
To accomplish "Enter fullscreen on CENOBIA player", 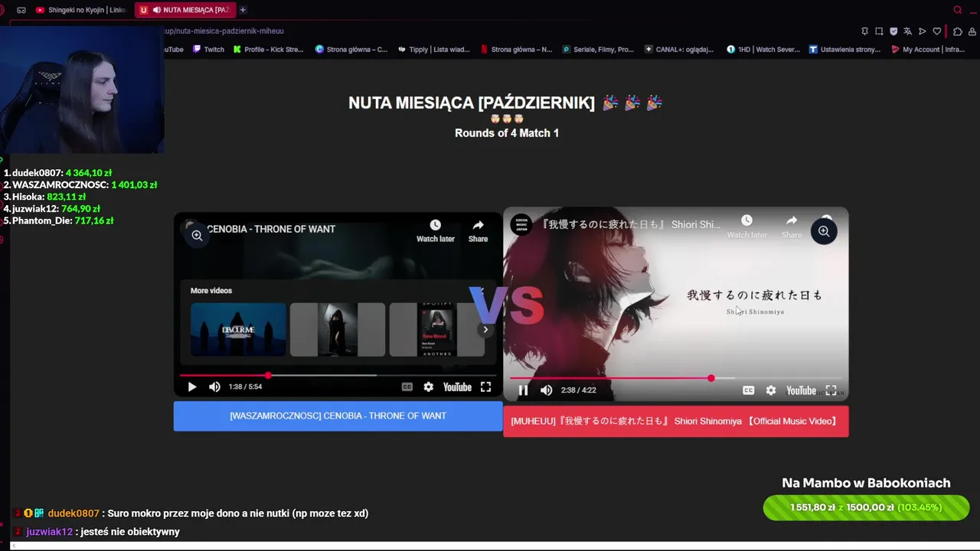I will [485, 387].
